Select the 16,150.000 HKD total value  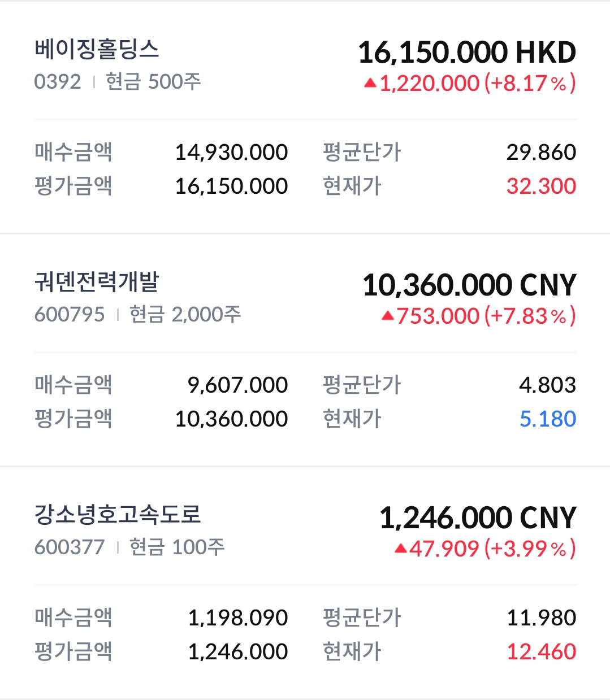click(467, 53)
